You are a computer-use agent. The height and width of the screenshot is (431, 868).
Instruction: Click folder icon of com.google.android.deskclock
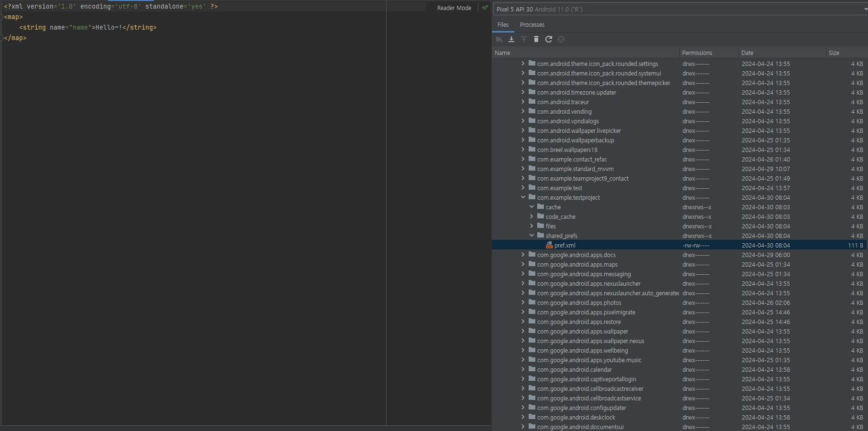(x=532, y=417)
